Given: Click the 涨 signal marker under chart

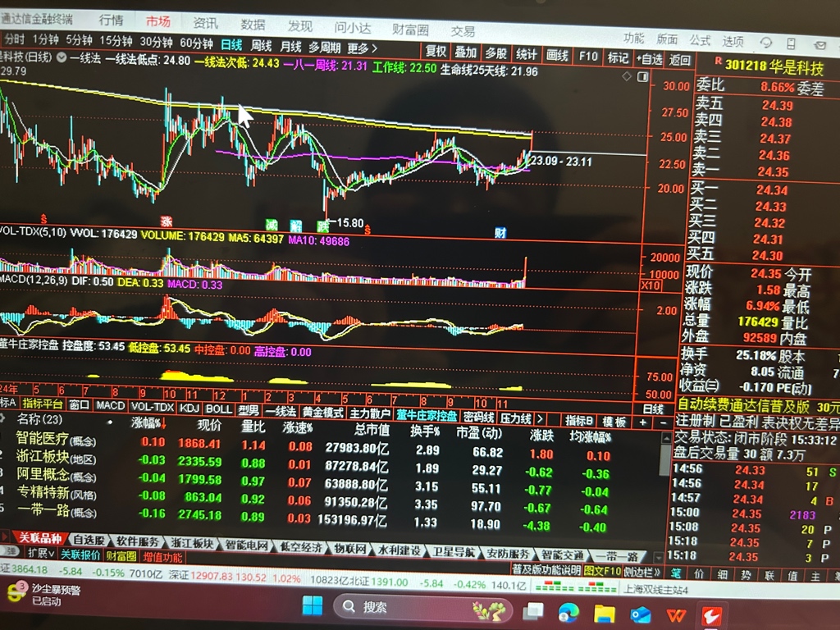Looking at the screenshot, I should tap(167, 221).
